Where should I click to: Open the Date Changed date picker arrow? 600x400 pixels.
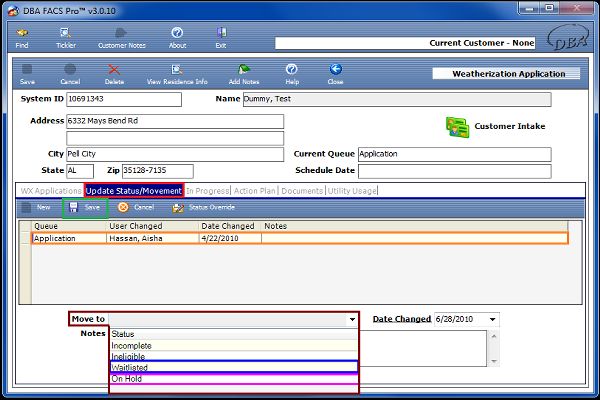pos(493,319)
